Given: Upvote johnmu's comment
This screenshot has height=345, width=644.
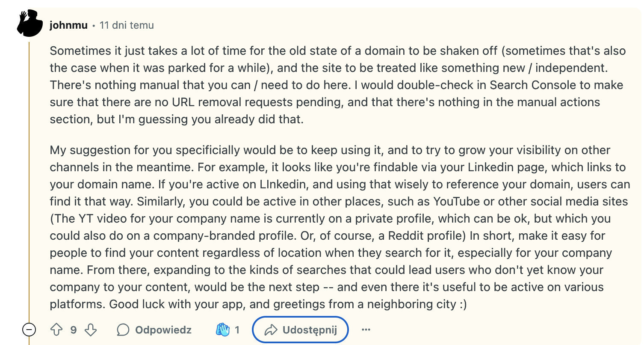Looking at the screenshot, I should (57, 330).
